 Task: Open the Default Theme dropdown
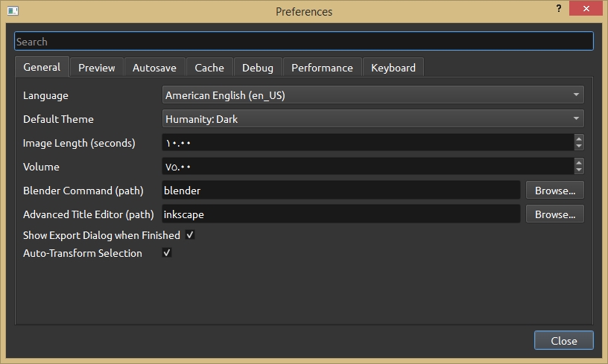(373, 118)
